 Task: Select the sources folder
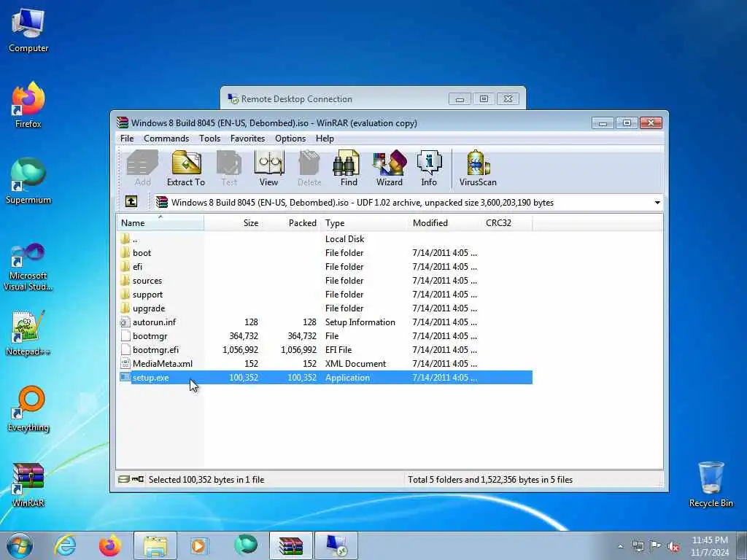pyautogui.click(x=325, y=281)
